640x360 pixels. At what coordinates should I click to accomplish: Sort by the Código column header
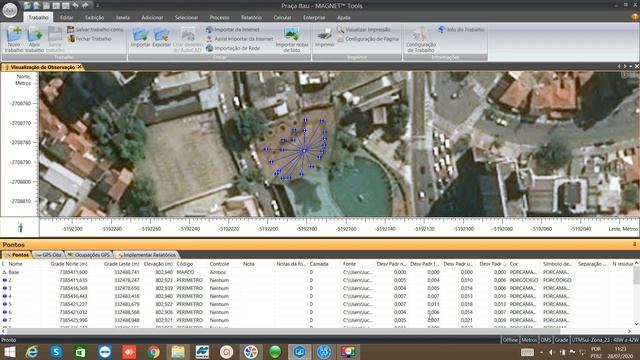pos(184,264)
